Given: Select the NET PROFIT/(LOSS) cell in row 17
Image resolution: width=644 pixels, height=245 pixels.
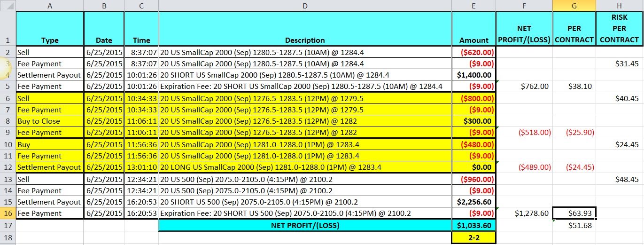Looking at the screenshot, I should [305, 225].
